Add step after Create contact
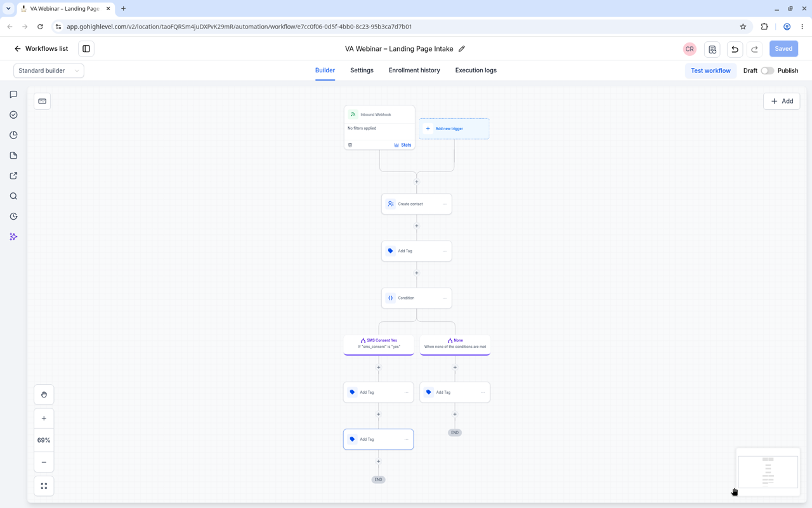 tap(417, 226)
